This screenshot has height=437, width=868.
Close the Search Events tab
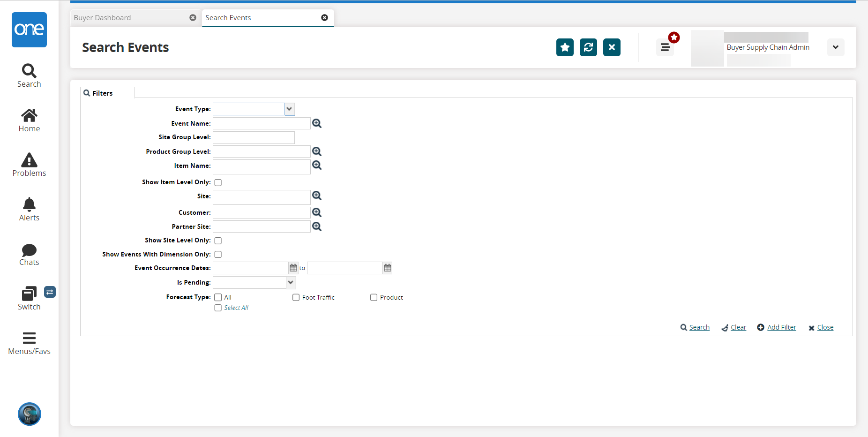(x=324, y=17)
